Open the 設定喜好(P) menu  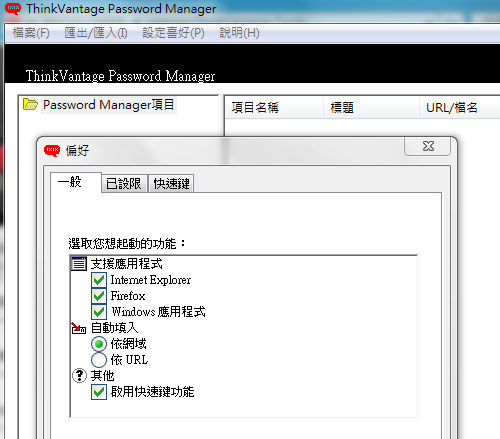(x=173, y=33)
